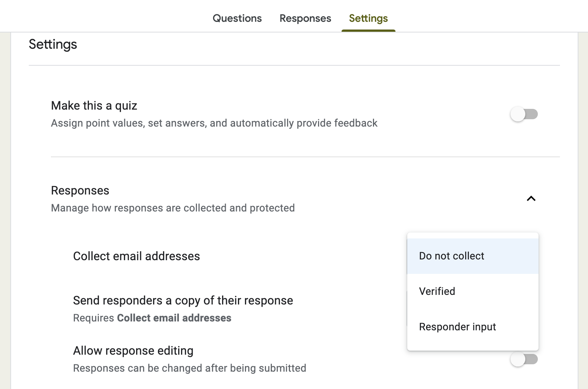Click the Allow response editing label
588x389 pixels.
(x=133, y=351)
